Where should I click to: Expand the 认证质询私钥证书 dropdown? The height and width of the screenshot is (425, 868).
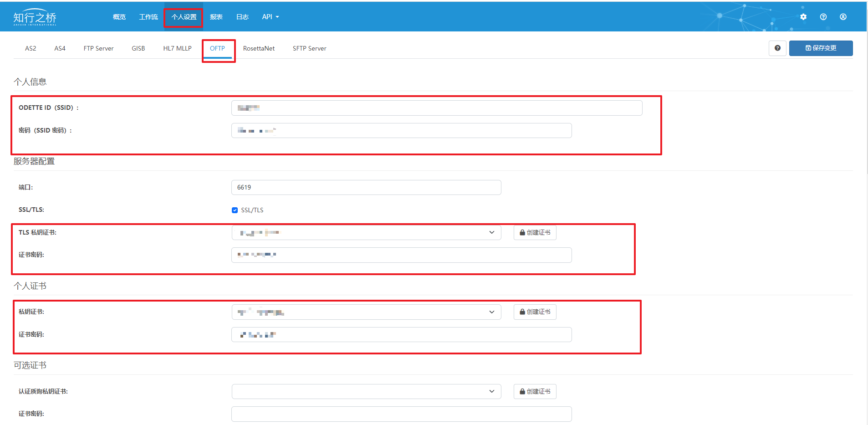366,392
